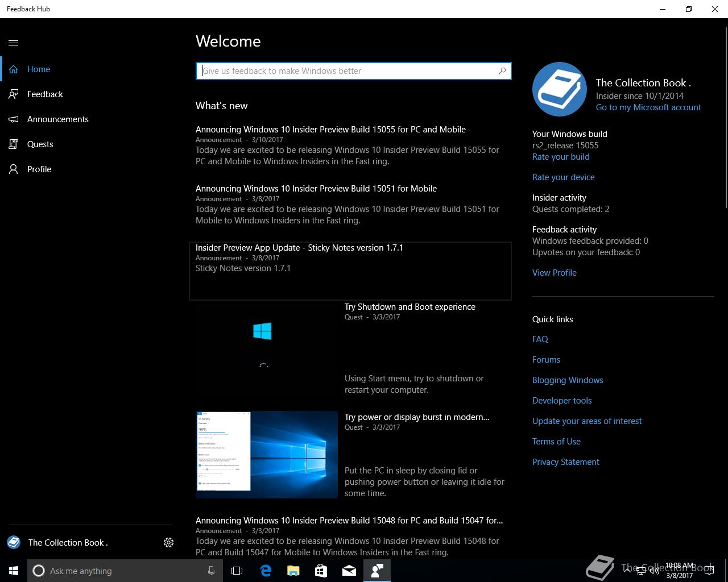Open the Terms of Use link
Screen dimensions: 728x582
point(556,442)
